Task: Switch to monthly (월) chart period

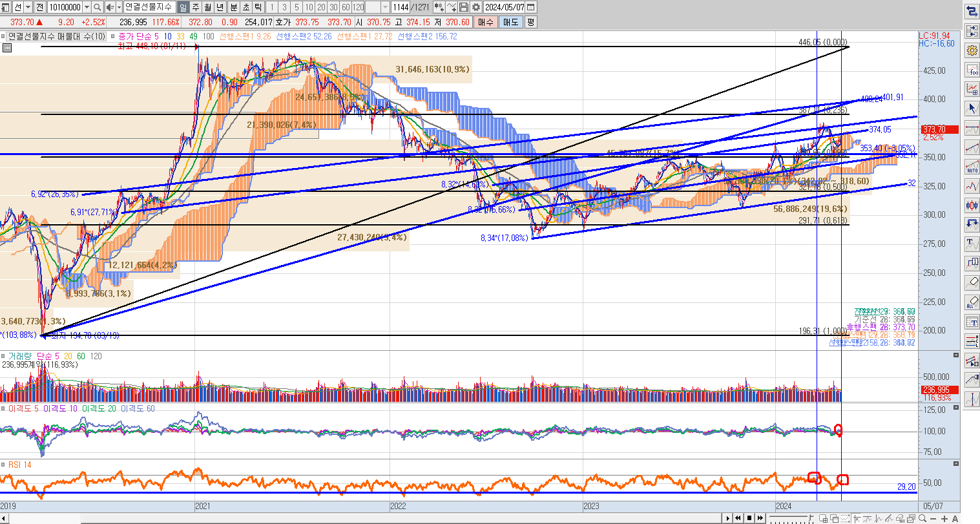Action: 208,7
